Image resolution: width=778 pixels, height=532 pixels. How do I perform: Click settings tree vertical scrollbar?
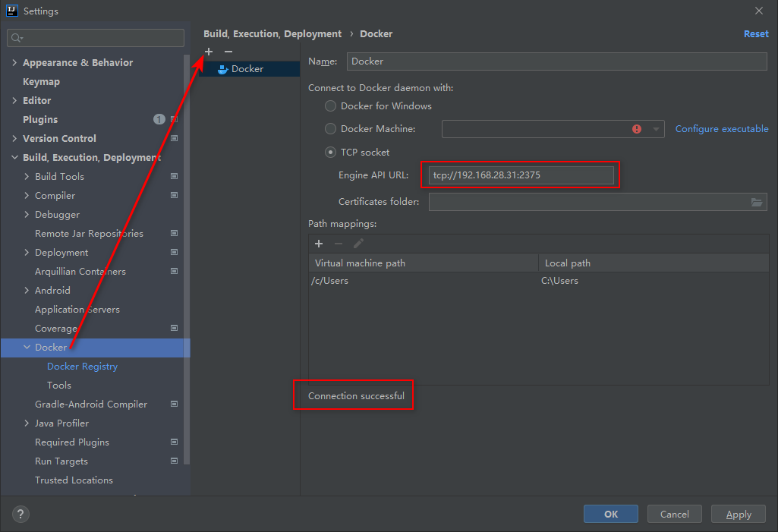pyautogui.click(x=187, y=258)
